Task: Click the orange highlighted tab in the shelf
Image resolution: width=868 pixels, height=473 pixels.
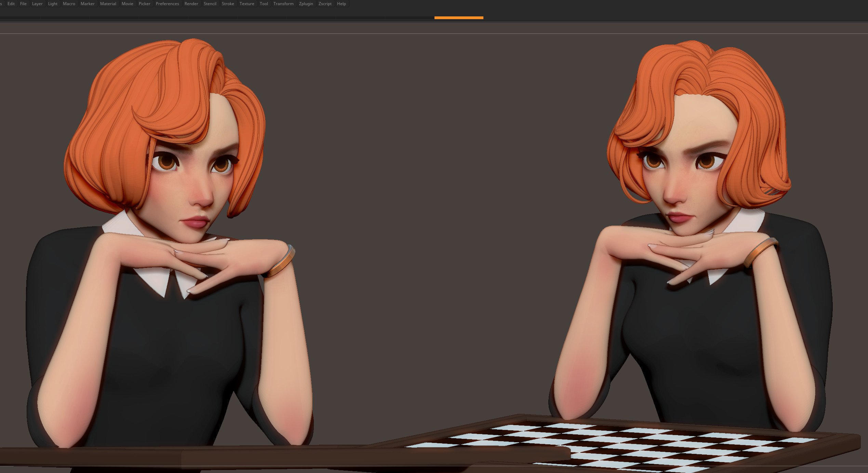Action: (459, 18)
